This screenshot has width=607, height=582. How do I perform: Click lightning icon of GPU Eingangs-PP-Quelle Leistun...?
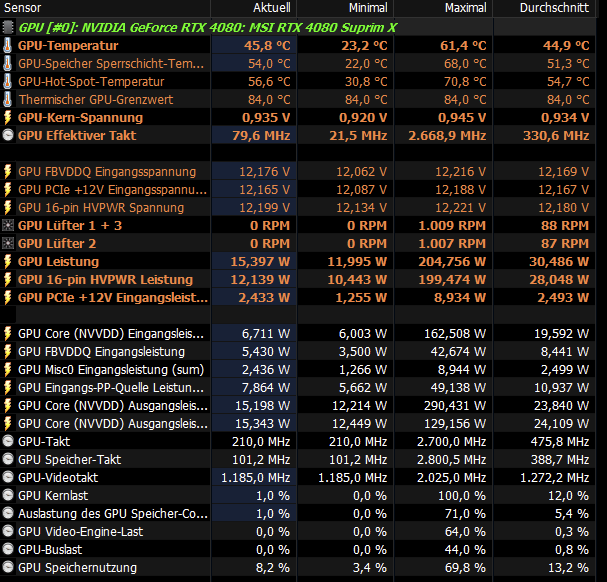click(7, 388)
